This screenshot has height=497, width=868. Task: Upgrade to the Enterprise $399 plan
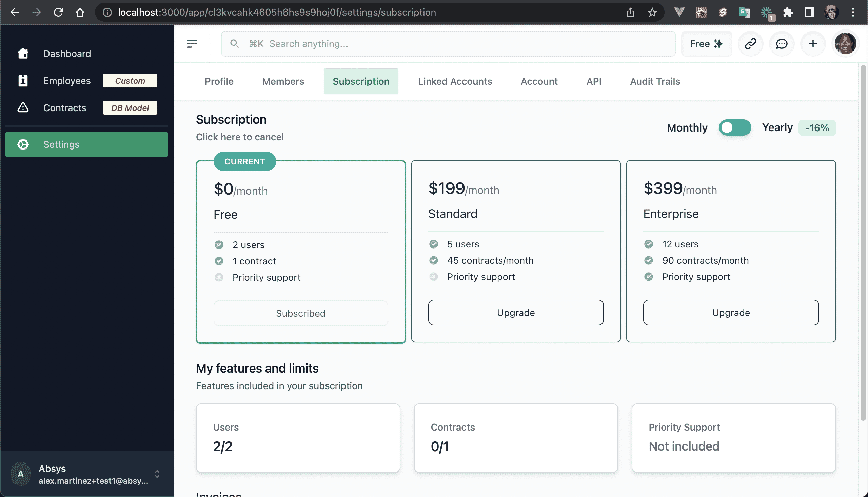(731, 312)
